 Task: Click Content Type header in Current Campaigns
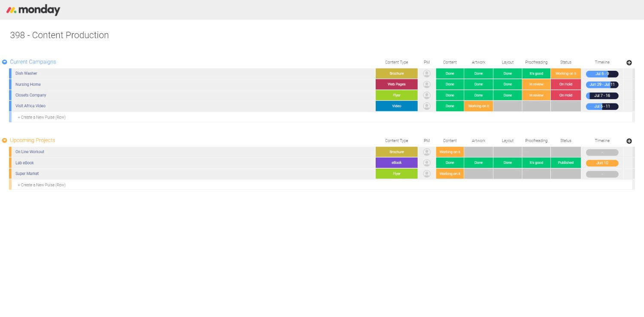tap(397, 62)
